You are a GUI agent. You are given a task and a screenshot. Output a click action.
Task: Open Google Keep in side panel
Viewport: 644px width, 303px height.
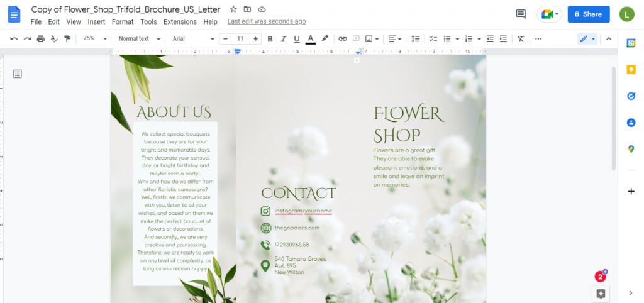click(x=631, y=70)
